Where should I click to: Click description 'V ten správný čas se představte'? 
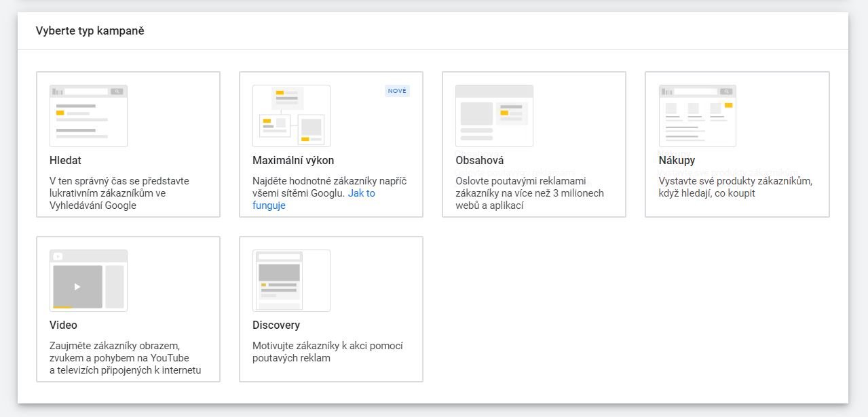(119, 181)
